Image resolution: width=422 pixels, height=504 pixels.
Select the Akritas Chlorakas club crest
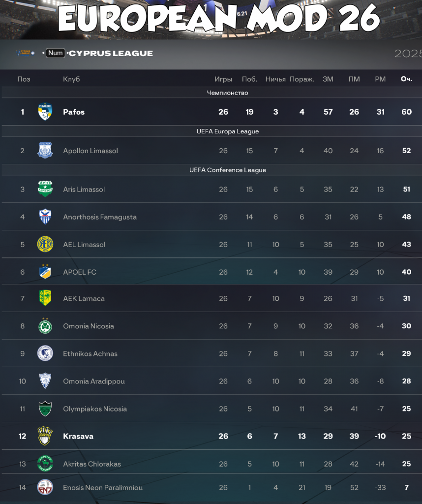click(45, 464)
